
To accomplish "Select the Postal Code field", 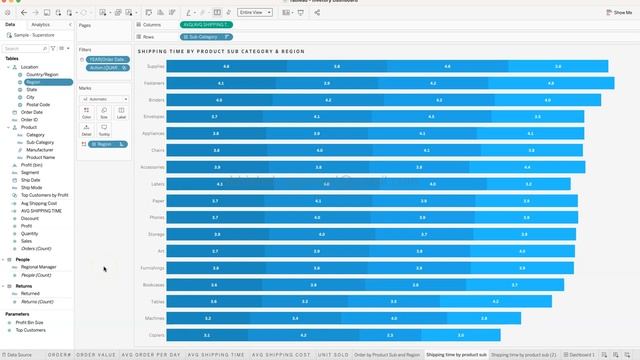I will click(x=38, y=104).
